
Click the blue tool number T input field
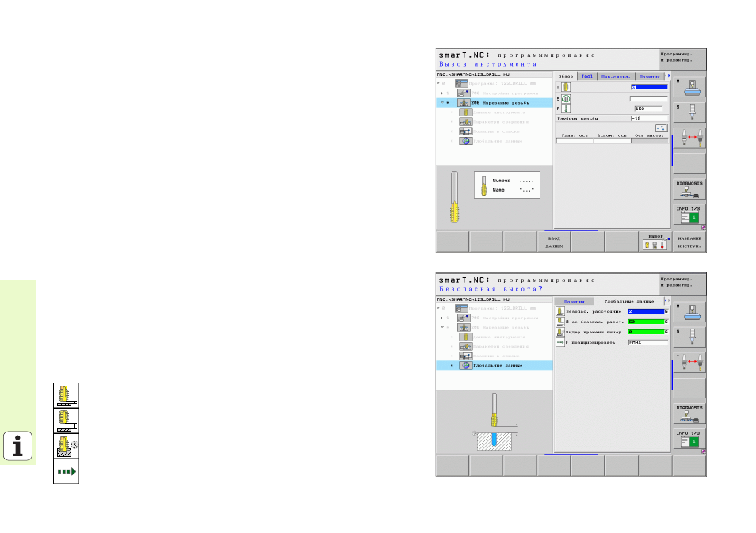[649, 87]
